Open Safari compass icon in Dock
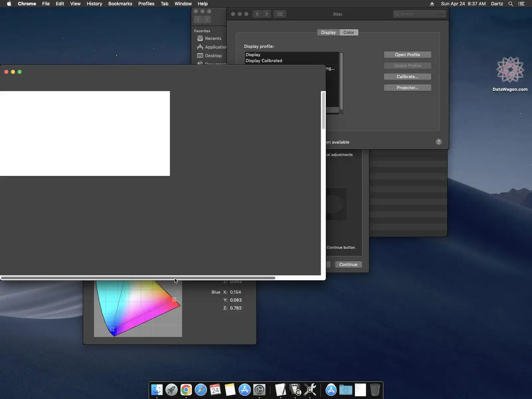 [201, 390]
